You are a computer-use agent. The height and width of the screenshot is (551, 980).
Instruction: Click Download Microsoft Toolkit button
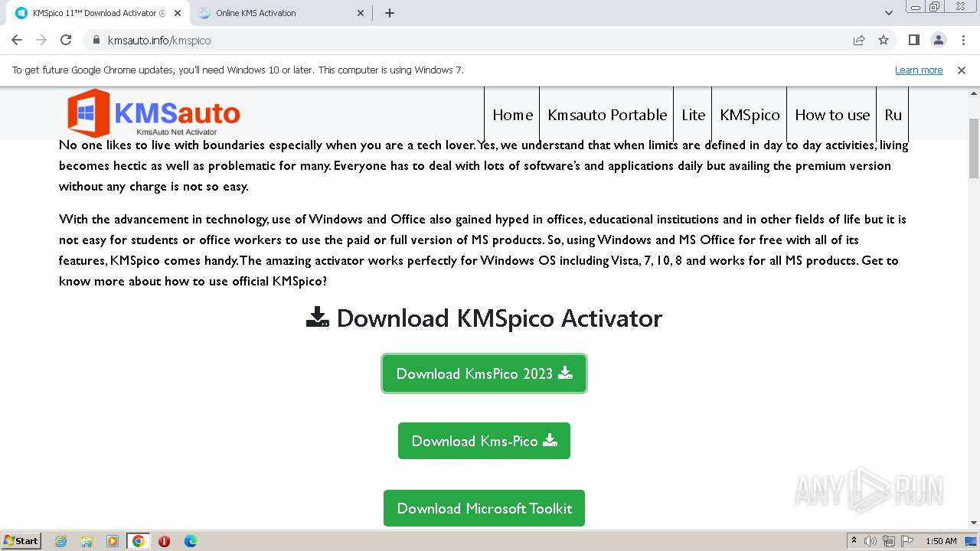coord(484,508)
